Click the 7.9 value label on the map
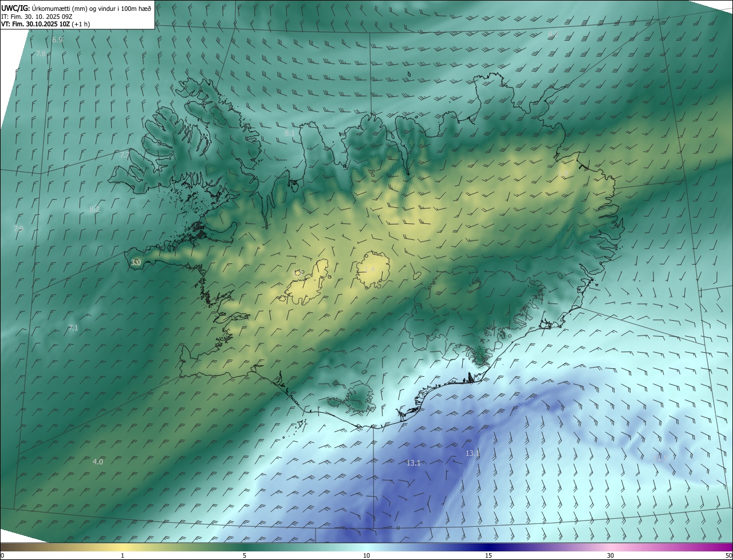Image resolution: width=733 pixels, height=560 pixels. 19,228
